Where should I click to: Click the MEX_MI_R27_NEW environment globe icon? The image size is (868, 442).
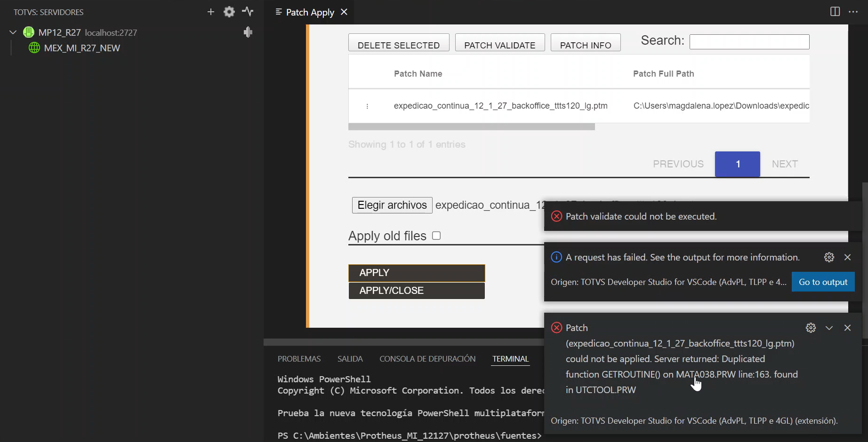(34, 48)
